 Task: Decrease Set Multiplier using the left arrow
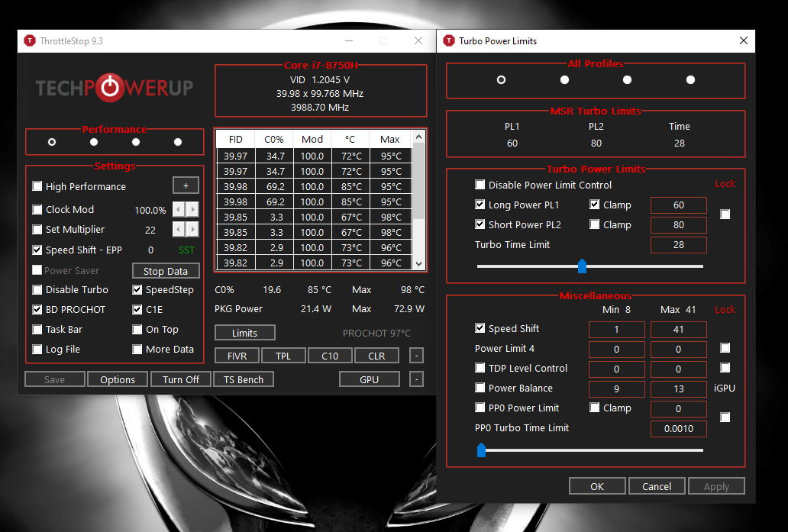178,229
